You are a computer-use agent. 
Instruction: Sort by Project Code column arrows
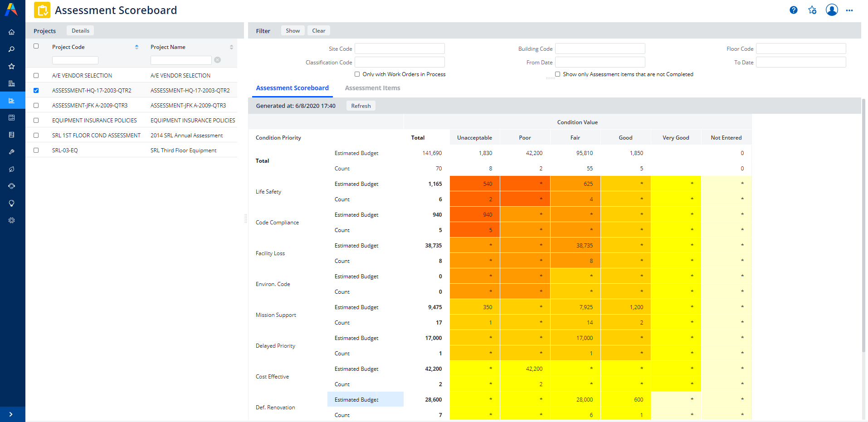(137, 47)
